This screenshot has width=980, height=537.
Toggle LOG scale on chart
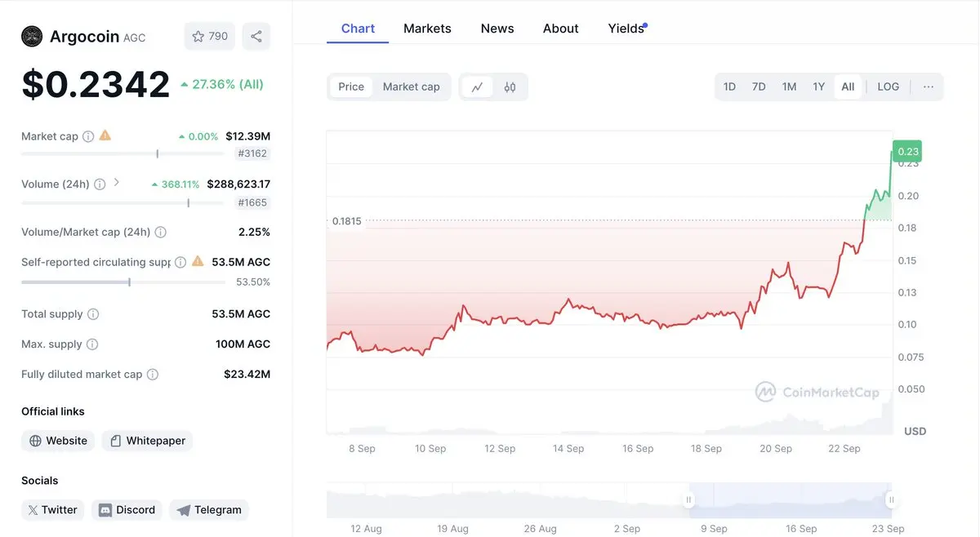[889, 87]
